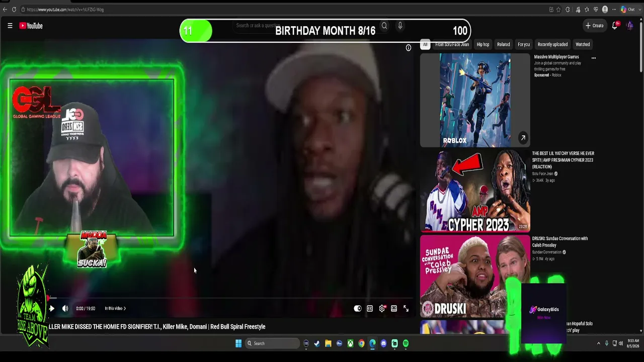Open File Explorer from the taskbar
644x362 pixels.
(x=328, y=343)
